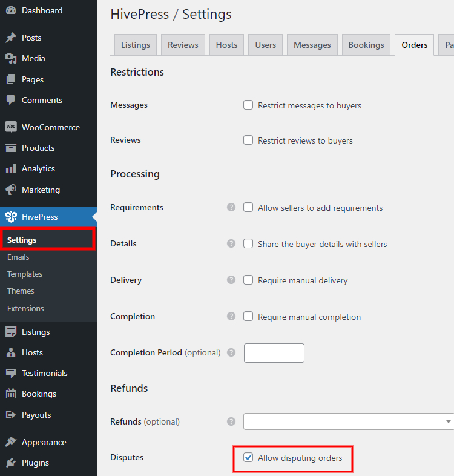Open Emails under HivePress menu
The width and height of the screenshot is (454, 476).
[18, 257]
